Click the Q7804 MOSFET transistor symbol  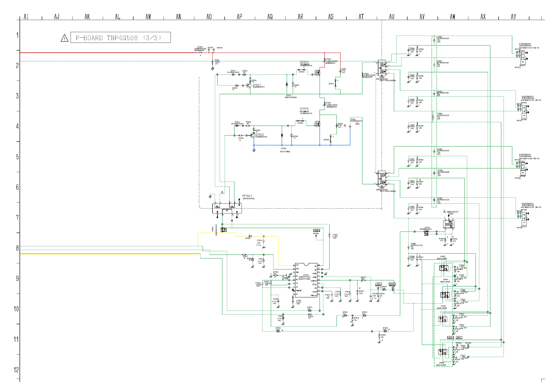pos(317,124)
